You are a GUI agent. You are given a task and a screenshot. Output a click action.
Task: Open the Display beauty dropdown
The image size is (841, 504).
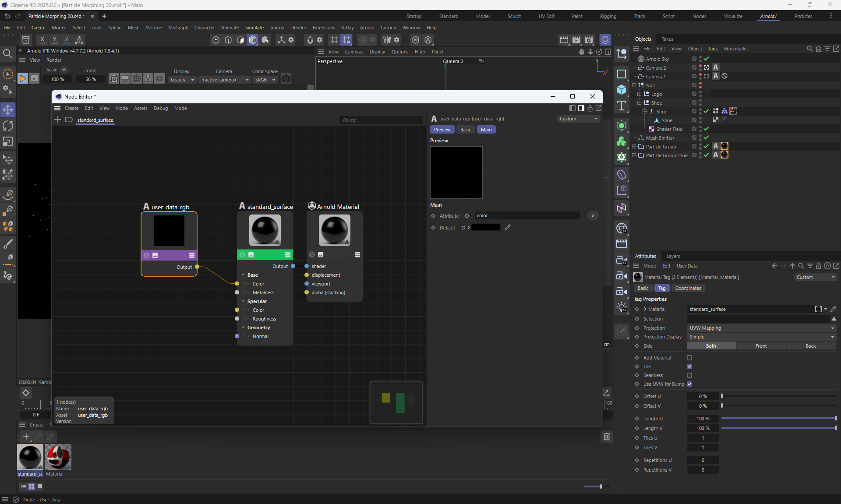[x=182, y=80]
